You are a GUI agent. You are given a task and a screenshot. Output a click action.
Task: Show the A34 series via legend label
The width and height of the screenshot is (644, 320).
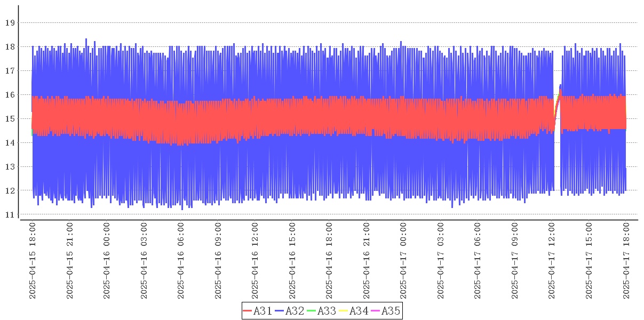tap(359, 311)
